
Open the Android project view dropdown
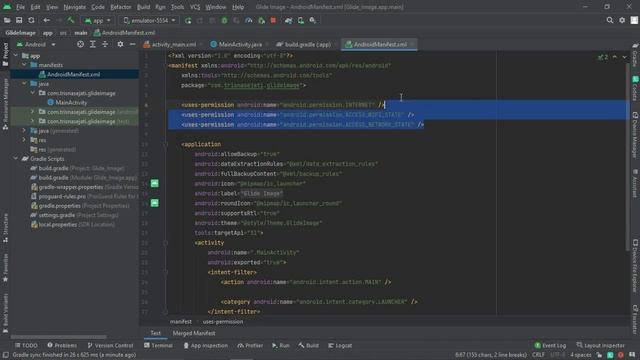[x=36, y=44]
